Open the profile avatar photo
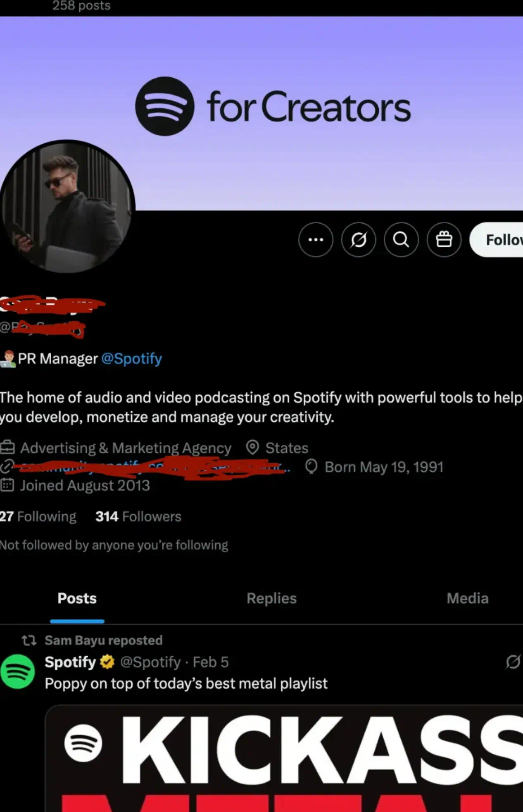Screen dimensions: 523x812 pyautogui.click(x=67, y=207)
